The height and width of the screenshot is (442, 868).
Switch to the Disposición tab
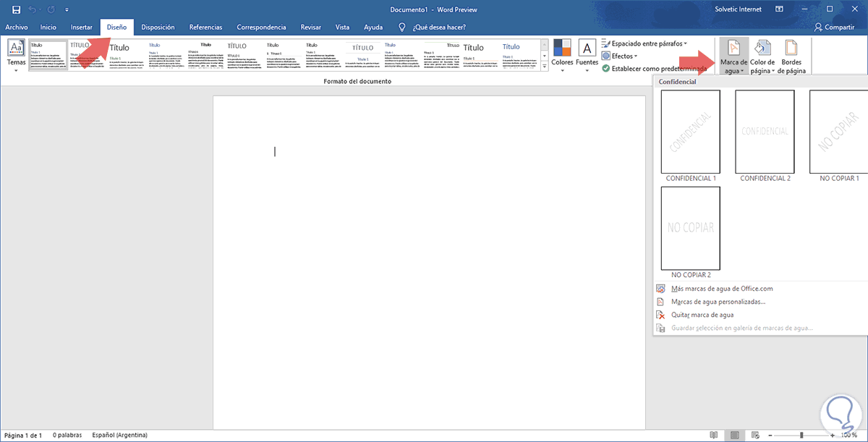158,27
